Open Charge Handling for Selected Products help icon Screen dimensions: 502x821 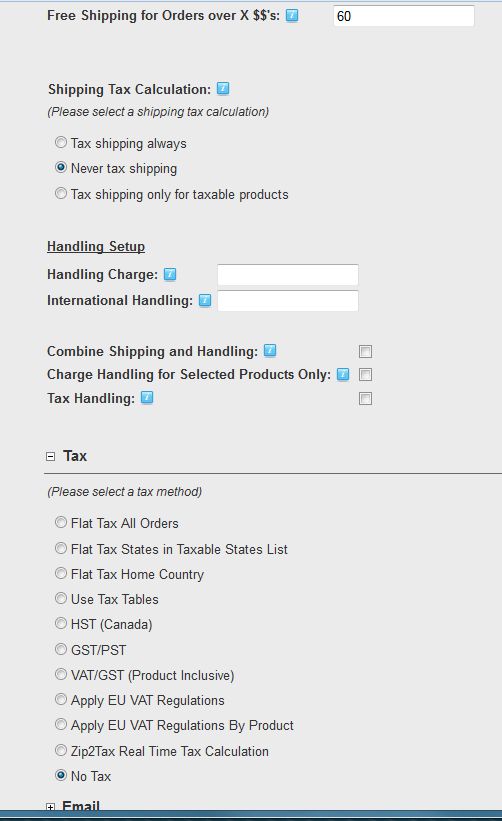[x=343, y=374]
